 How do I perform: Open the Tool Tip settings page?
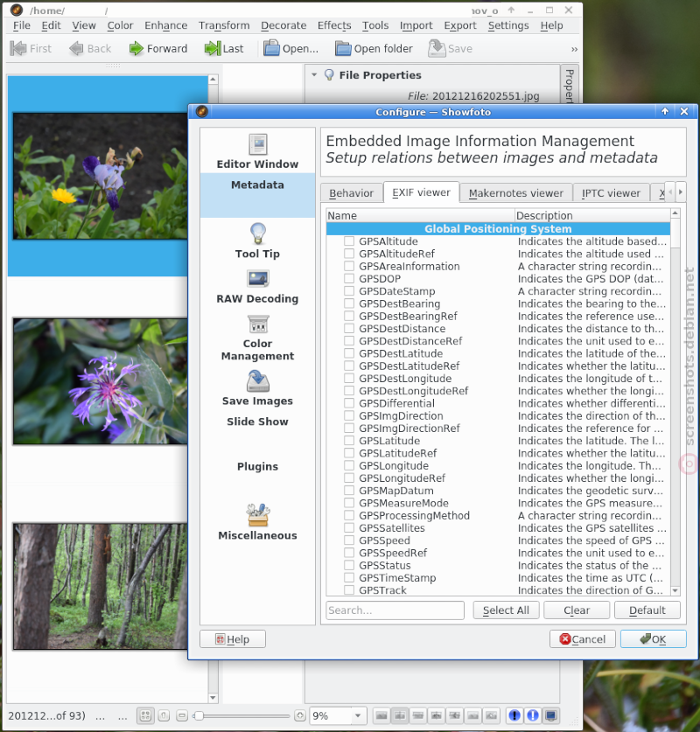(x=258, y=241)
